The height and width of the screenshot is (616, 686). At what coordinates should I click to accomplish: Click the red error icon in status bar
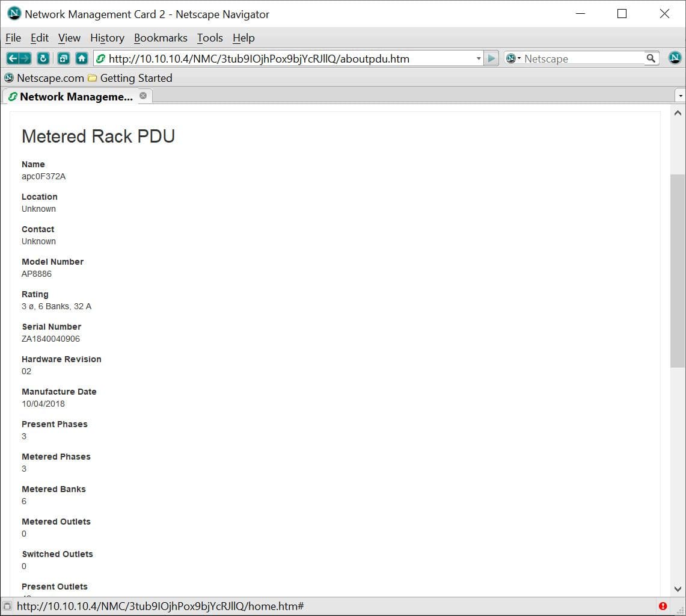click(663, 606)
